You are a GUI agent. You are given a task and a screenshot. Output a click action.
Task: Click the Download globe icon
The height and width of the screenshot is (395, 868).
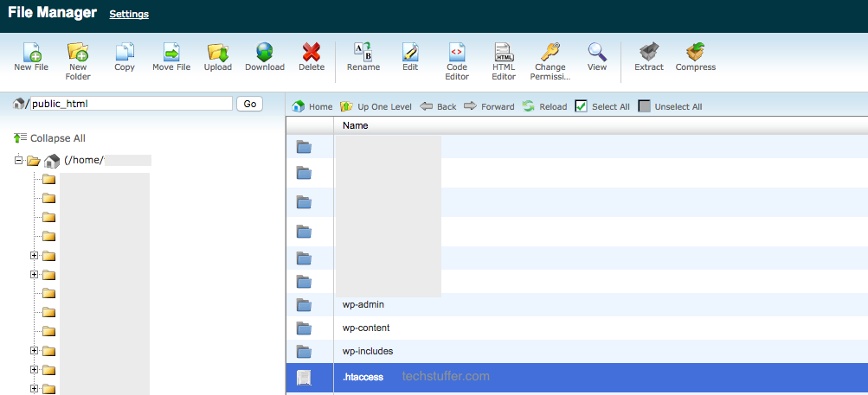point(265,52)
